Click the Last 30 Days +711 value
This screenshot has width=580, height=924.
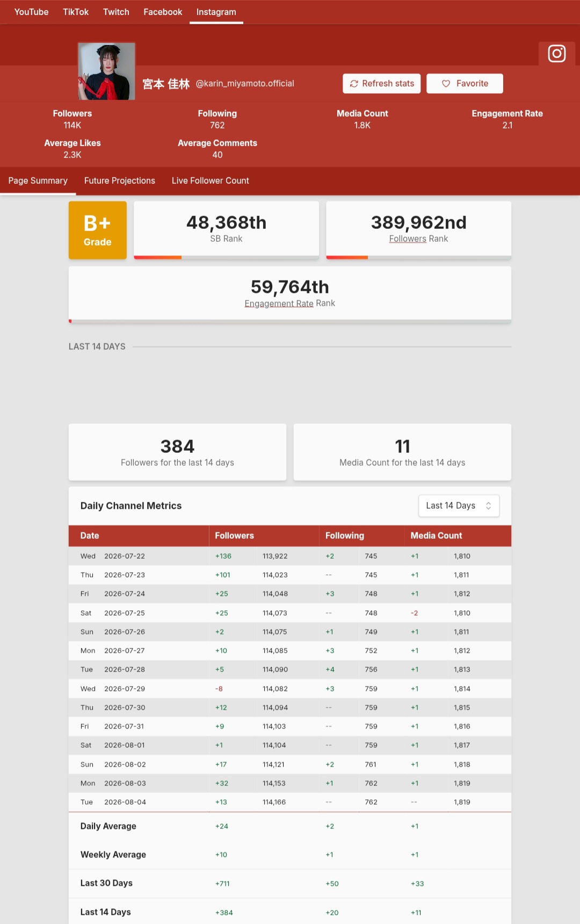[222, 884]
